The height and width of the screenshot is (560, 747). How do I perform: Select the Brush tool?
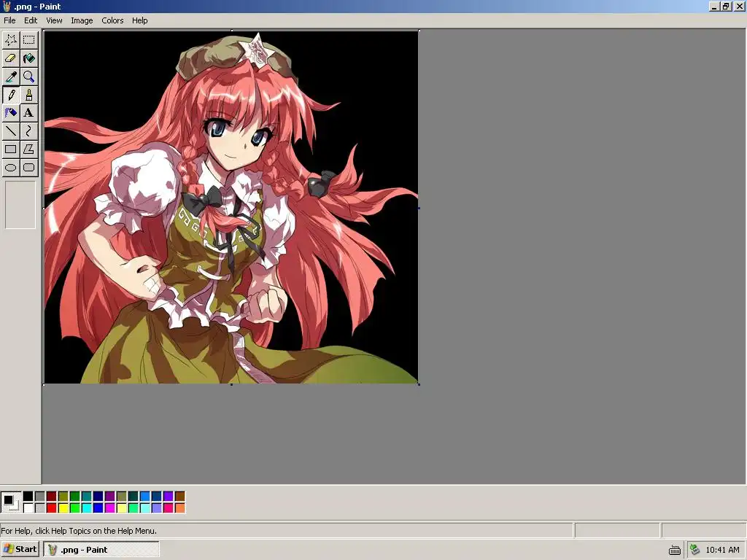tap(29, 95)
